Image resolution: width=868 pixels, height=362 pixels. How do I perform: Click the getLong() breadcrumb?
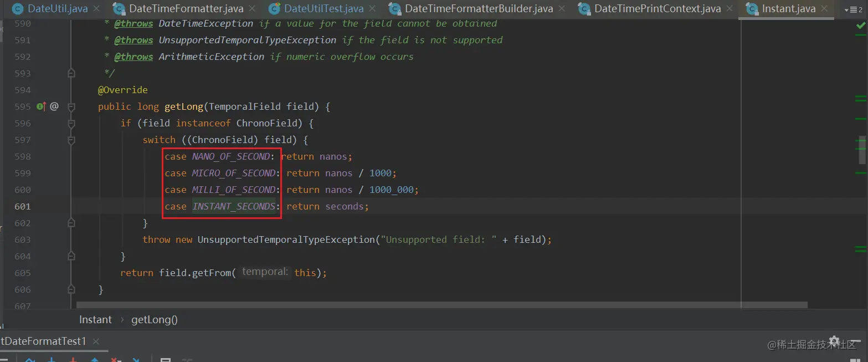[155, 319]
